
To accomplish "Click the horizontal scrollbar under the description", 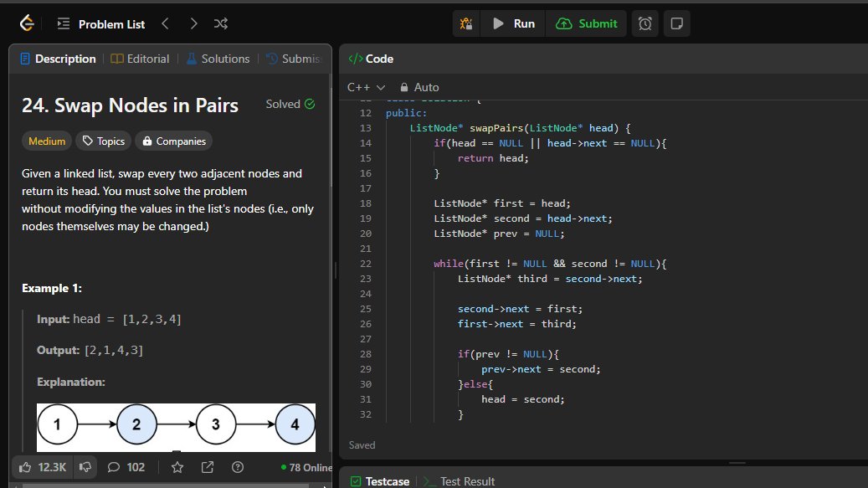I will [x=165, y=485].
